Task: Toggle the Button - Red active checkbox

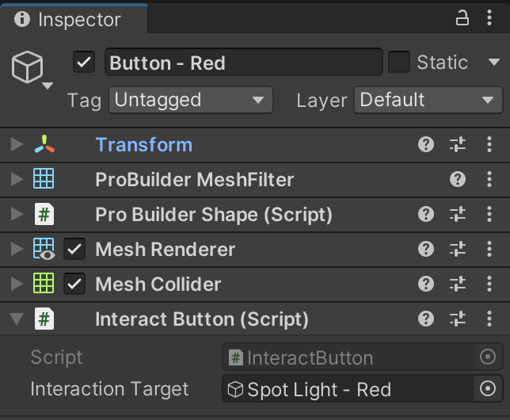Action: [84, 62]
